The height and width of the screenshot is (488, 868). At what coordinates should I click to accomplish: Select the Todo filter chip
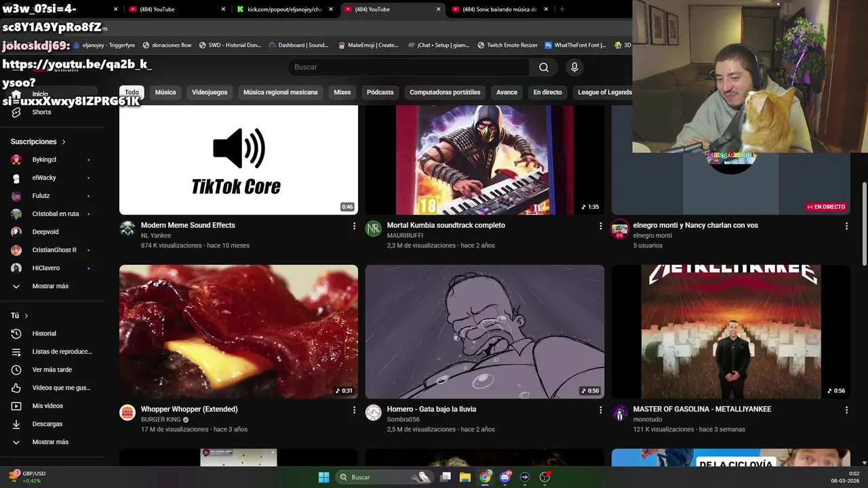pos(132,92)
